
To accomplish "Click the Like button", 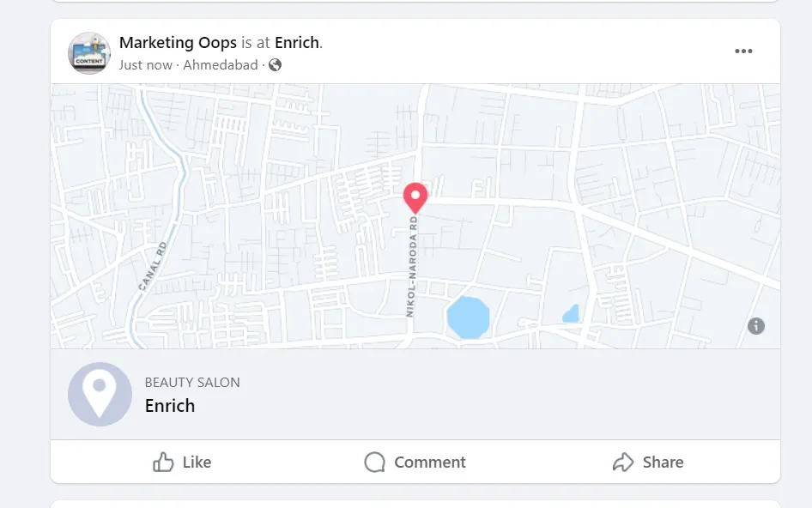I will pyautogui.click(x=181, y=462).
